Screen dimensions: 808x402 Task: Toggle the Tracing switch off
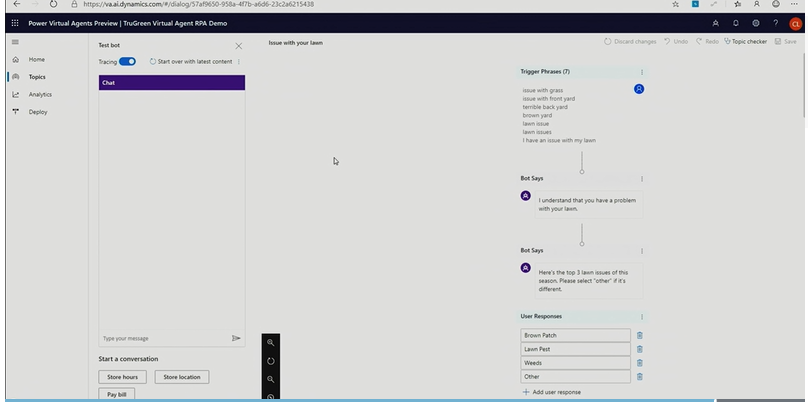coord(127,62)
